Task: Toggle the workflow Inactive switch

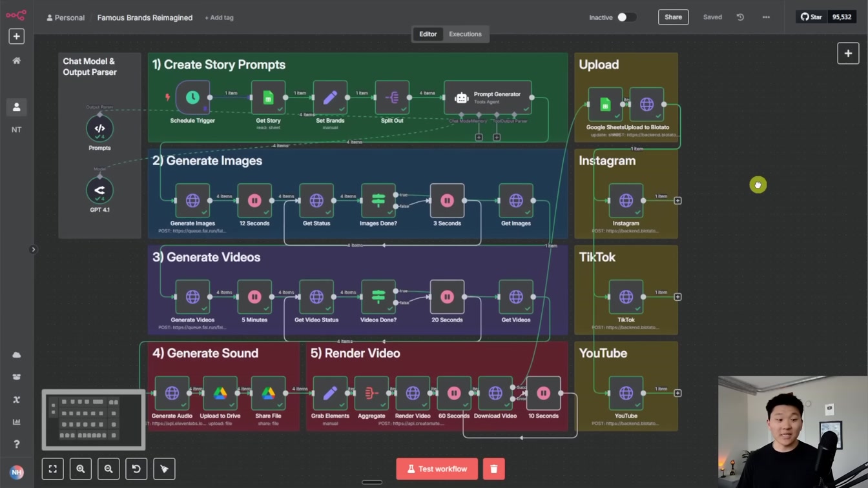Action: (626, 17)
